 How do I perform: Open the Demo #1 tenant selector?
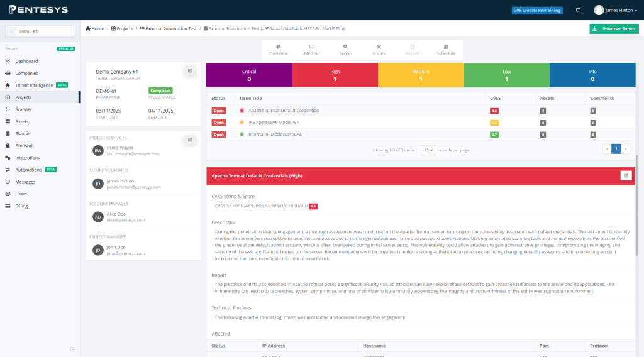click(x=40, y=31)
